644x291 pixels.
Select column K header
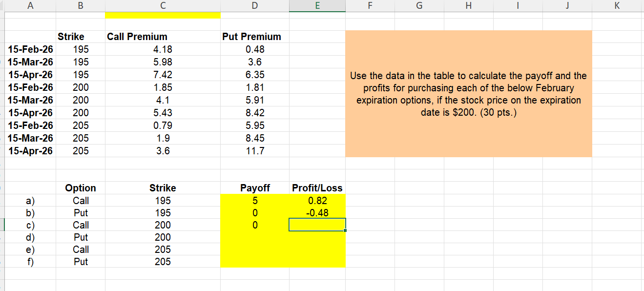[x=618, y=6]
